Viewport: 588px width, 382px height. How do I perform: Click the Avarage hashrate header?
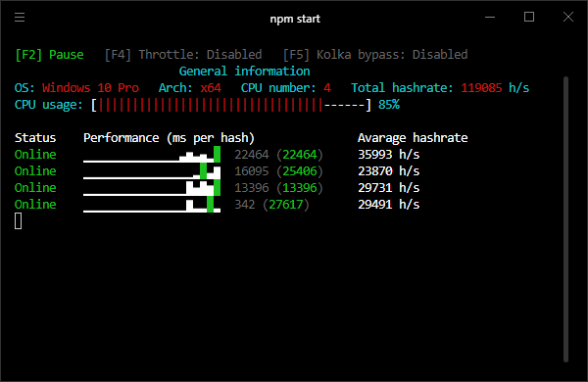coord(413,138)
